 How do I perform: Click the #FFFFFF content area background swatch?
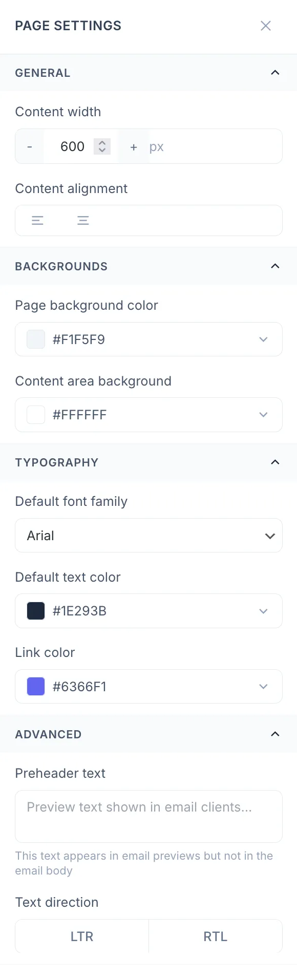(x=35, y=414)
